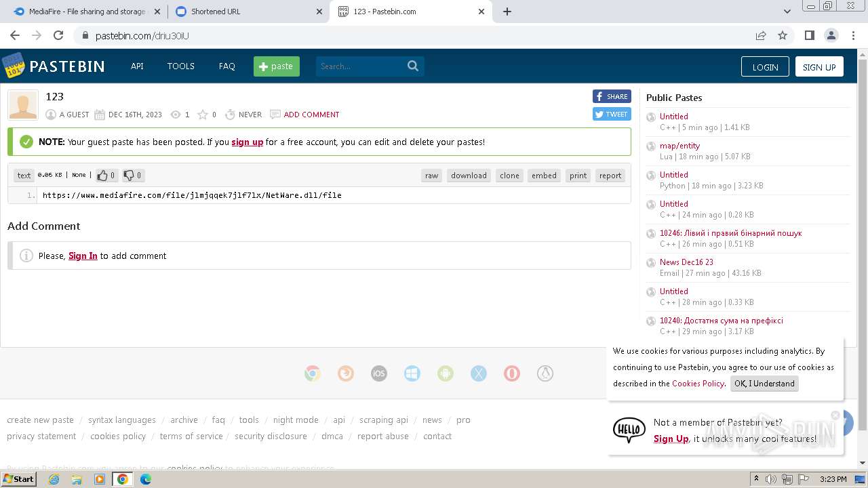The width and height of the screenshot is (868, 488).
Task: Click the LOGIN button
Action: (765, 66)
